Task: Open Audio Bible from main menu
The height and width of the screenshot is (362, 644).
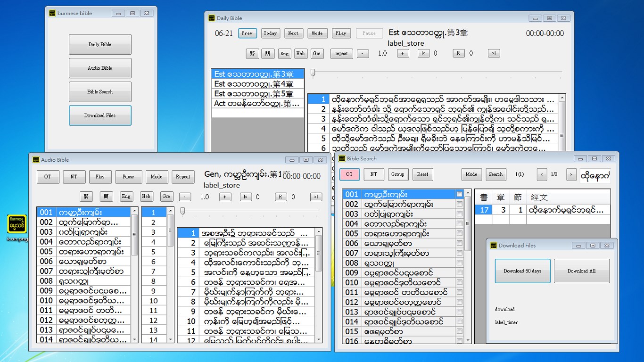Action: click(x=100, y=68)
